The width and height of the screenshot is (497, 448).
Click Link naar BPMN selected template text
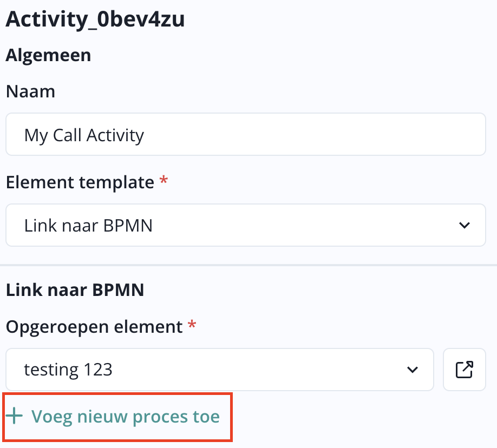88,225
